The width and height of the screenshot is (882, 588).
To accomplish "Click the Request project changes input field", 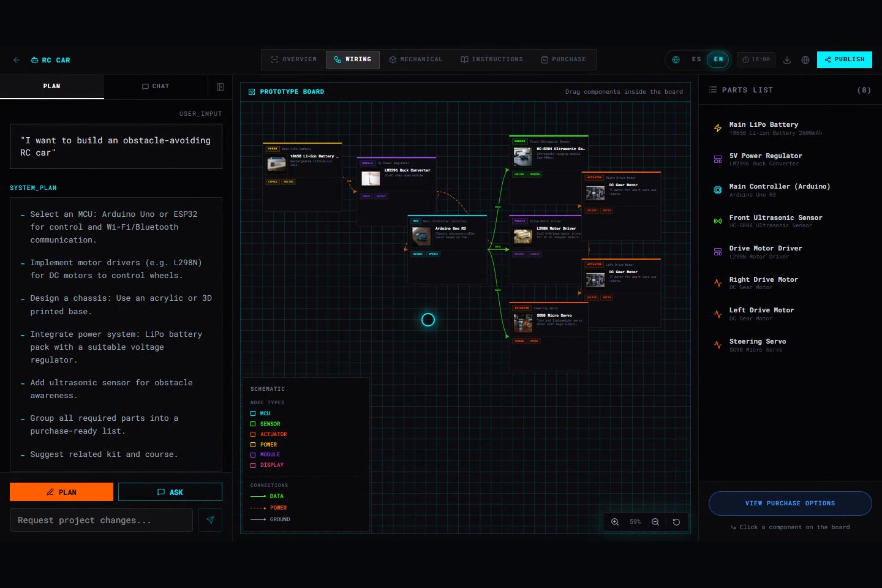I will 101,520.
